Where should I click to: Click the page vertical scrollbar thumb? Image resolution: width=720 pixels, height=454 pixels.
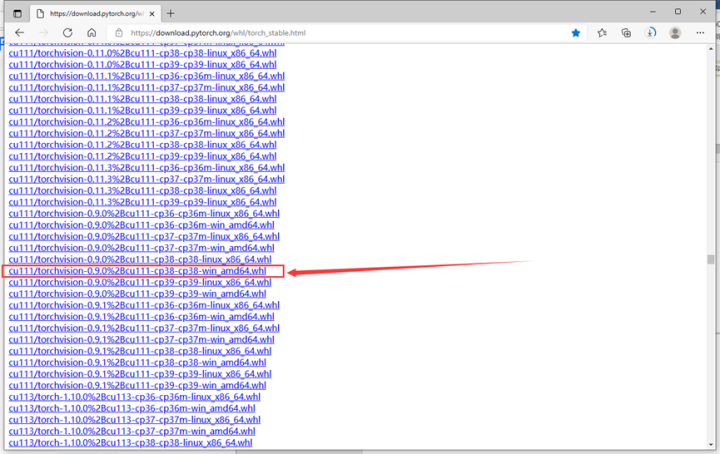(x=711, y=259)
